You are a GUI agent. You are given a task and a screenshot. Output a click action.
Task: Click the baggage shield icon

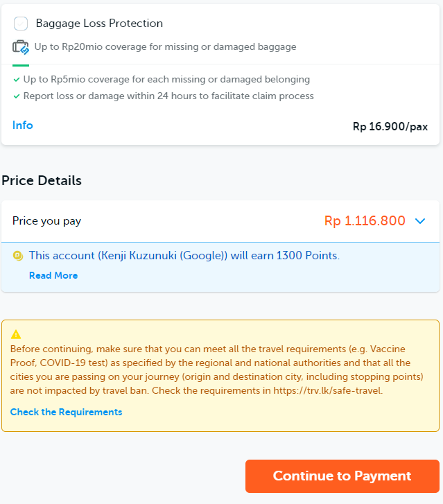click(21, 47)
